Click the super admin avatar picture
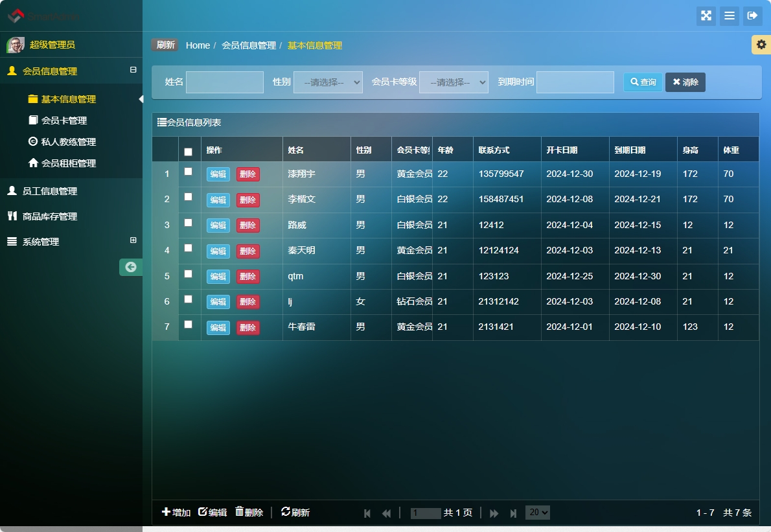This screenshot has width=771, height=532. click(16, 45)
